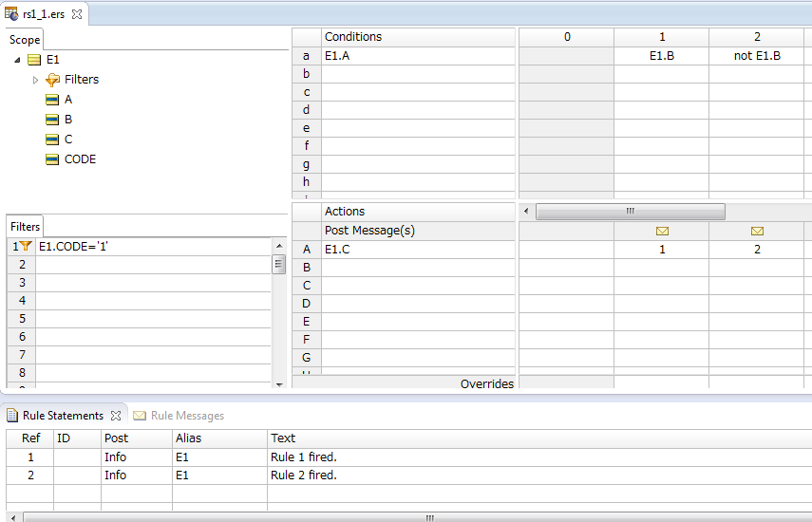Click the attribute C icon

52,140
